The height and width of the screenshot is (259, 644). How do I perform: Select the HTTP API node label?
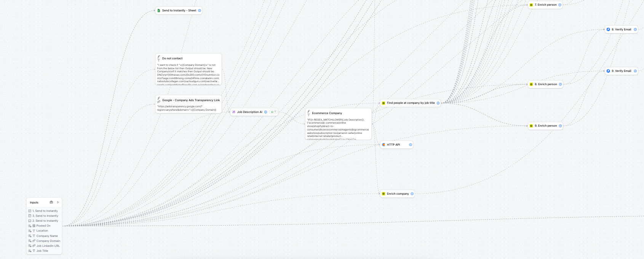393,145
